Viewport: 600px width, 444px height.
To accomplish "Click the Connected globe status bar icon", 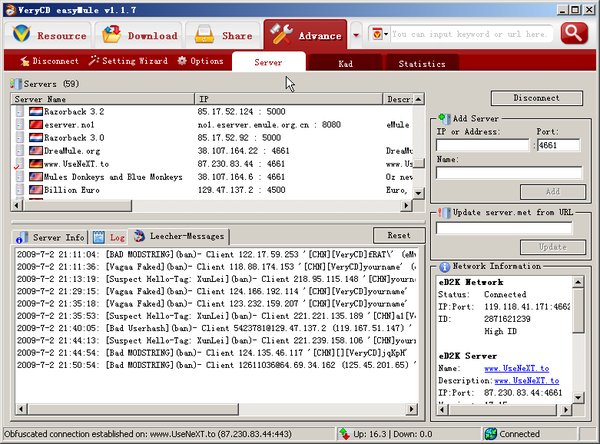I will (x=491, y=434).
